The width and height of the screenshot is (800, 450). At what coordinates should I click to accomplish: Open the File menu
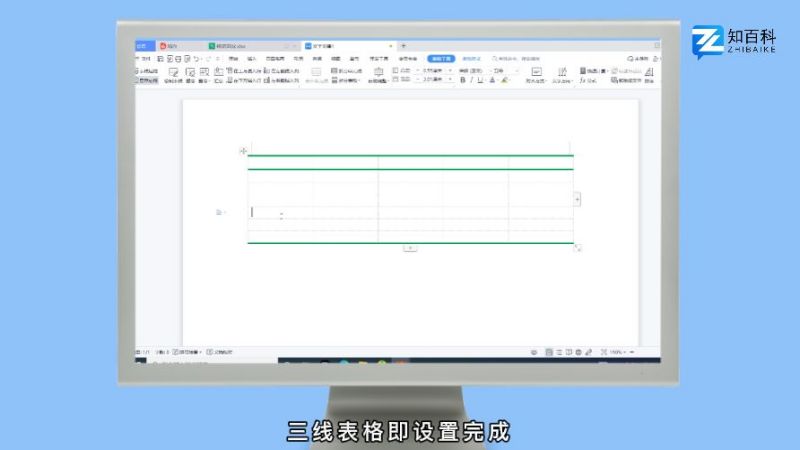click(144, 59)
